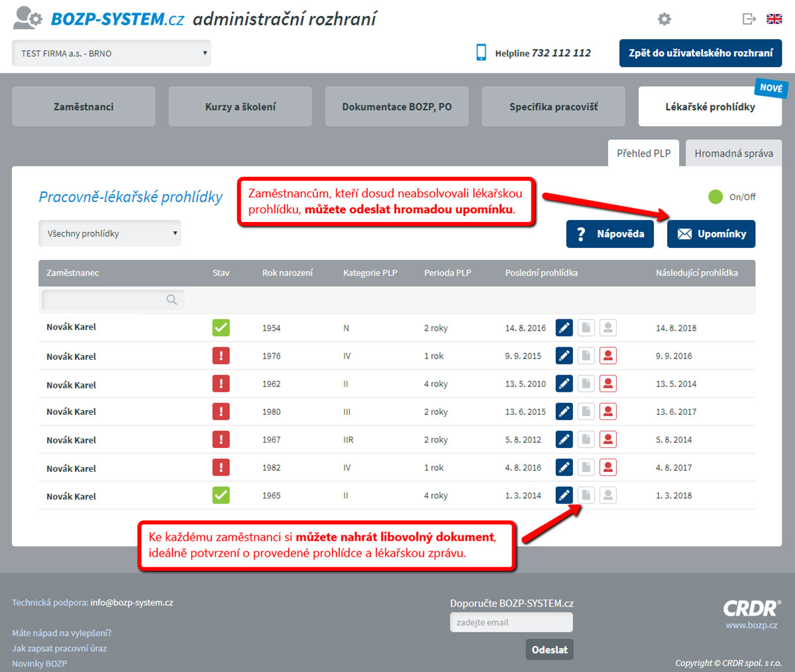Click the IIR category cell

pos(348,439)
